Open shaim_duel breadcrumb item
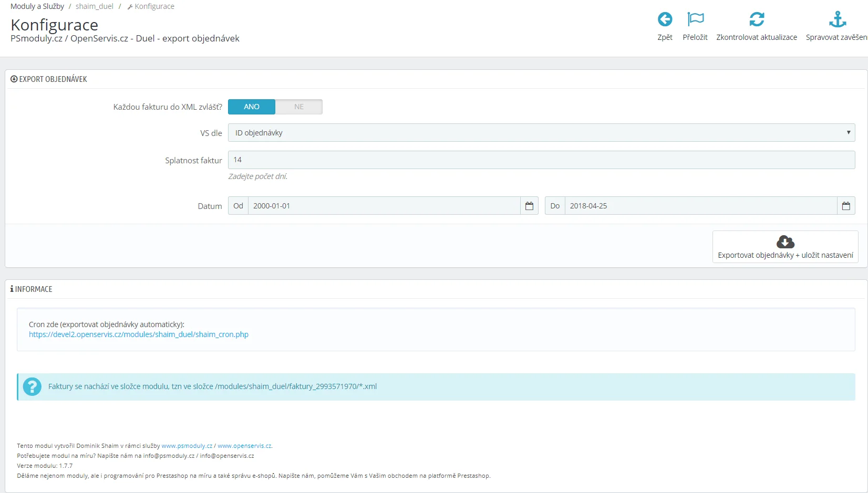The width and height of the screenshot is (868, 493). coord(95,6)
